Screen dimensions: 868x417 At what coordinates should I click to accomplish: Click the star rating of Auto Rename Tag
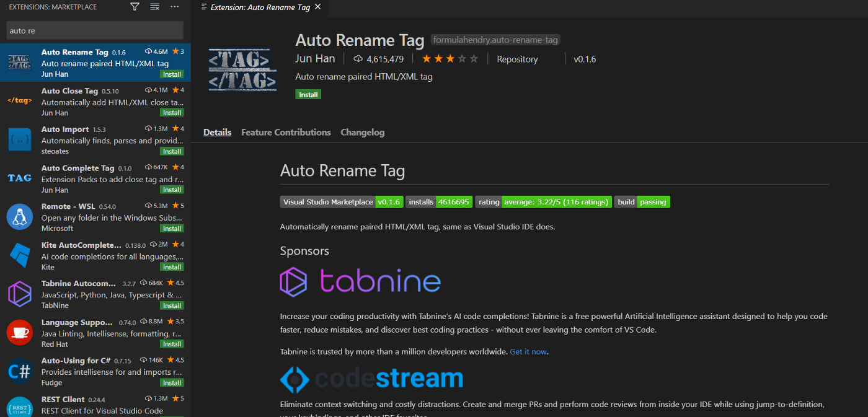pyautogui.click(x=449, y=59)
